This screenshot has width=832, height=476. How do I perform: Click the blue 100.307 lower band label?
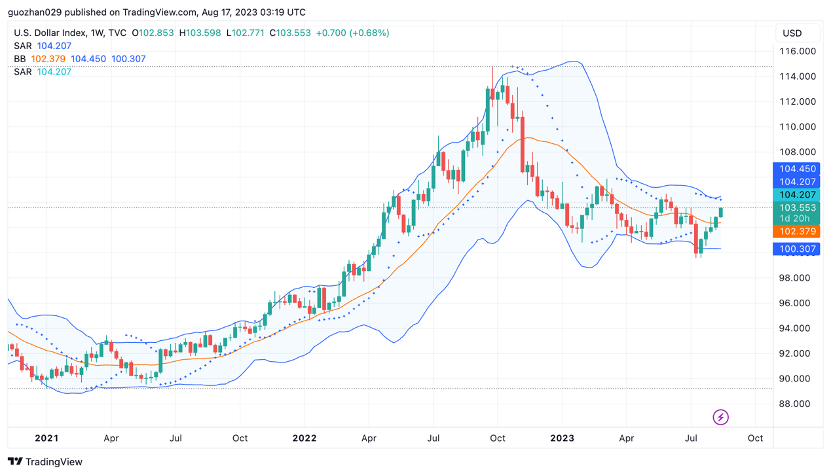tap(796, 249)
